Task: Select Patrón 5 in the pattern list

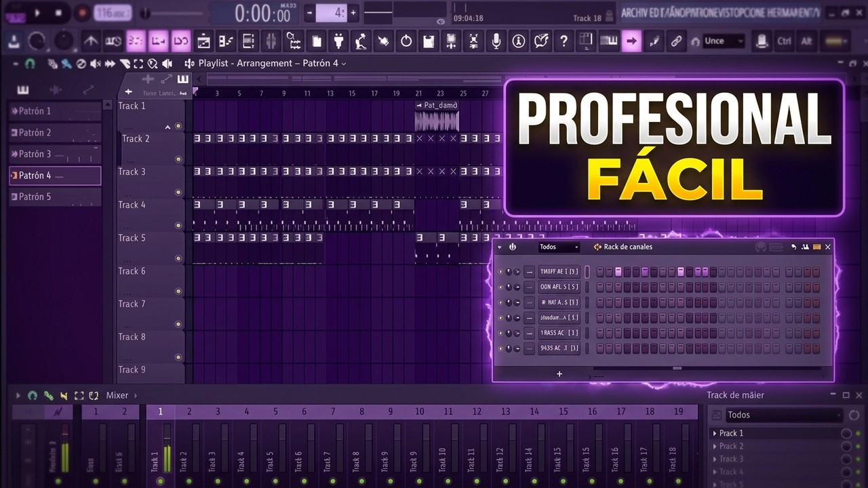Action: (x=55, y=197)
